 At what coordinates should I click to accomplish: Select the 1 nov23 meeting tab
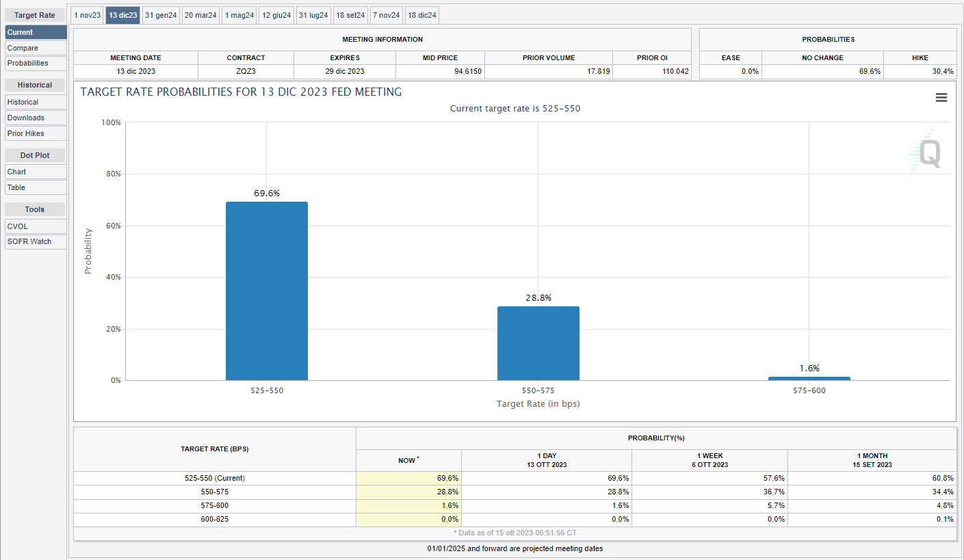coord(87,15)
